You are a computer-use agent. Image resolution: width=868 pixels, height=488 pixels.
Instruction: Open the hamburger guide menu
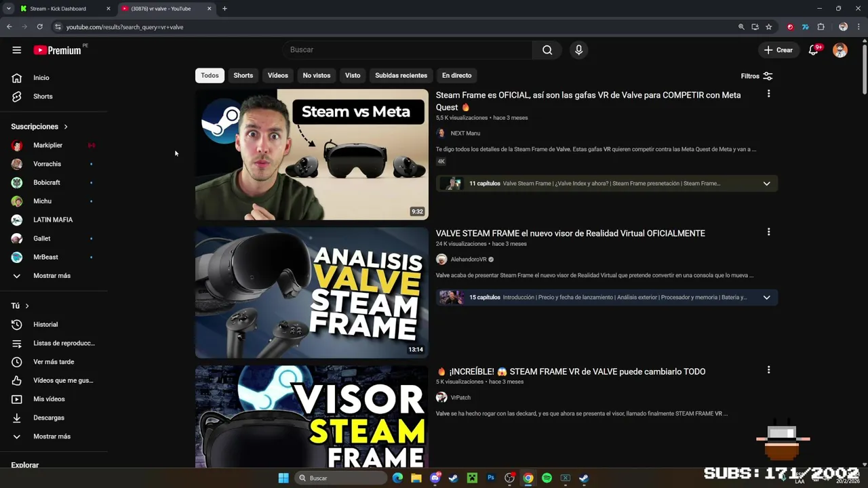[x=16, y=49]
